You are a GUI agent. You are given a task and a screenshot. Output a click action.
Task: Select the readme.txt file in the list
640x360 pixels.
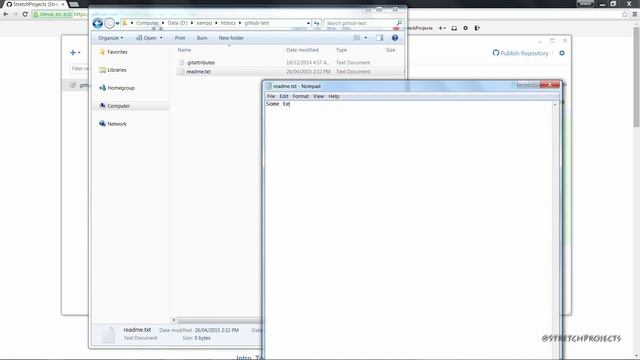tap(290, 71)
